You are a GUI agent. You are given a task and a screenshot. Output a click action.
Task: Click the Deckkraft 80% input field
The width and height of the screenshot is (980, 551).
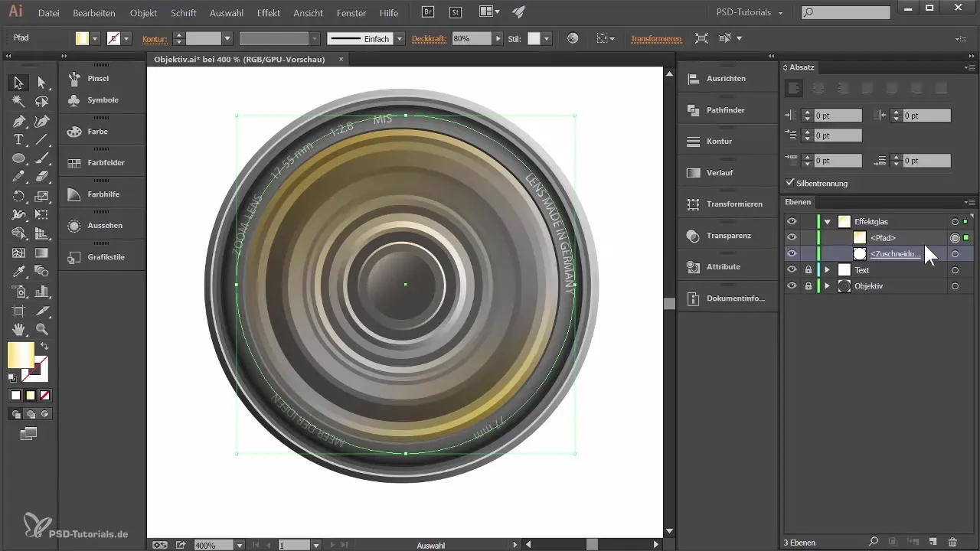(471, 38)
